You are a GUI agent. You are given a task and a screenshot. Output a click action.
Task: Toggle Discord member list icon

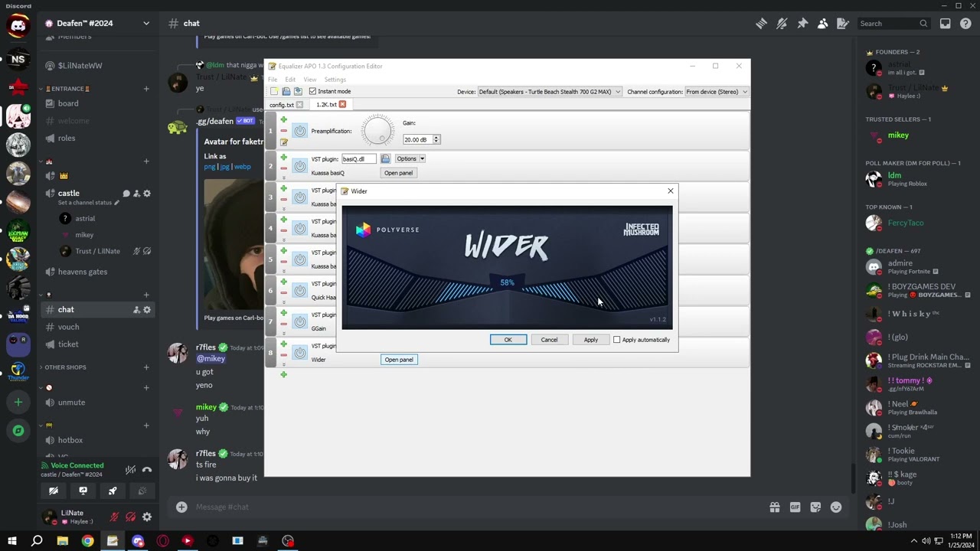[822, 24]
